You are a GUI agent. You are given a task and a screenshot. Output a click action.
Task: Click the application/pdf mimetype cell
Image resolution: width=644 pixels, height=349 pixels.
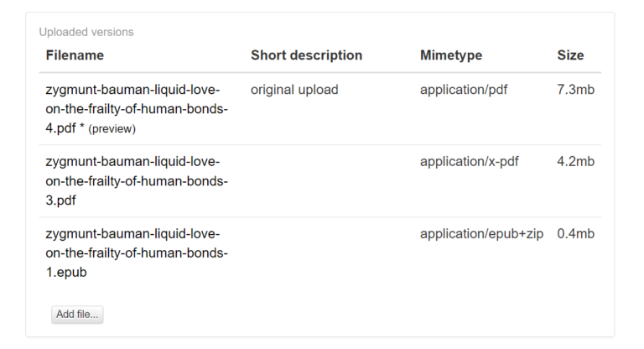[464, 89]
